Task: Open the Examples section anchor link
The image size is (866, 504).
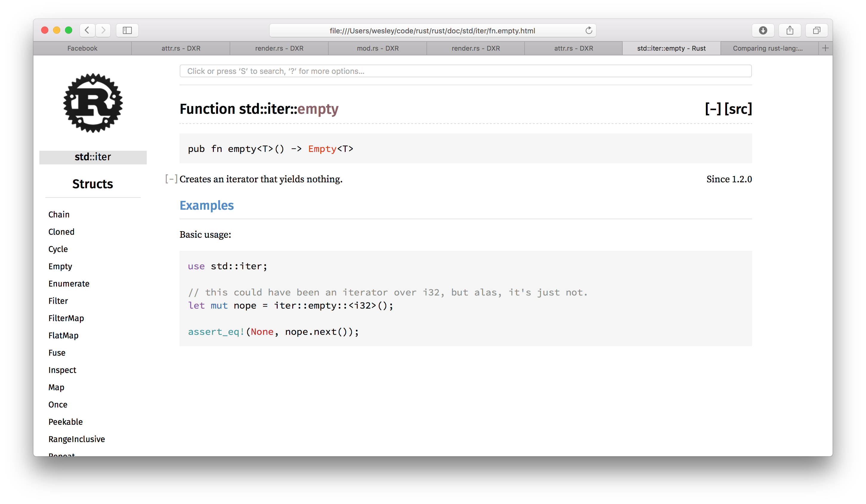Action: [207, 205]
